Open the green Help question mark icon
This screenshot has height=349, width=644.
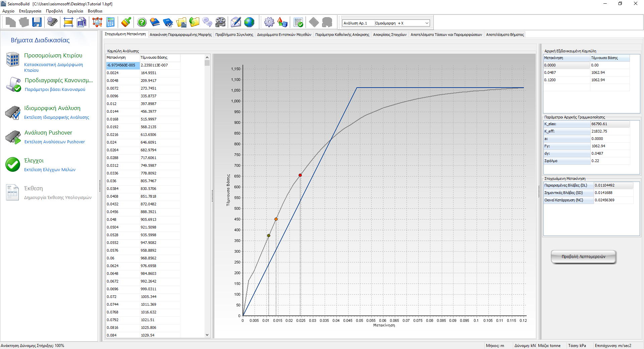point(142,22)
